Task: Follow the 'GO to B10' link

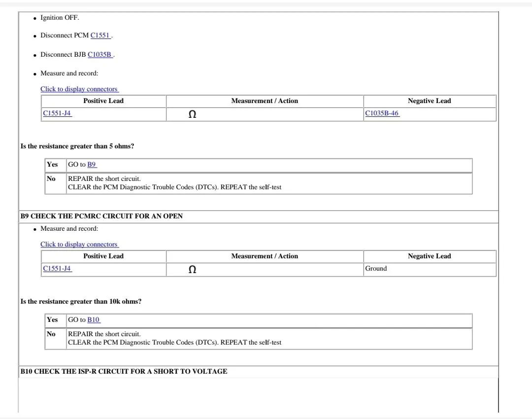Action: 94,320
